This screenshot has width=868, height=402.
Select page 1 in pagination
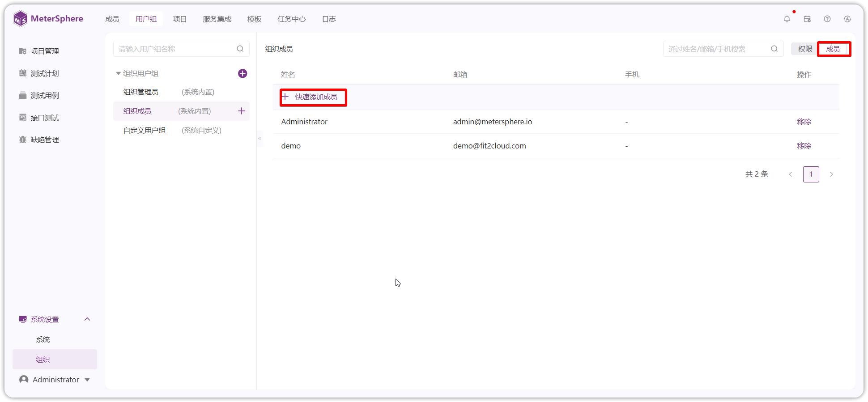811,174
